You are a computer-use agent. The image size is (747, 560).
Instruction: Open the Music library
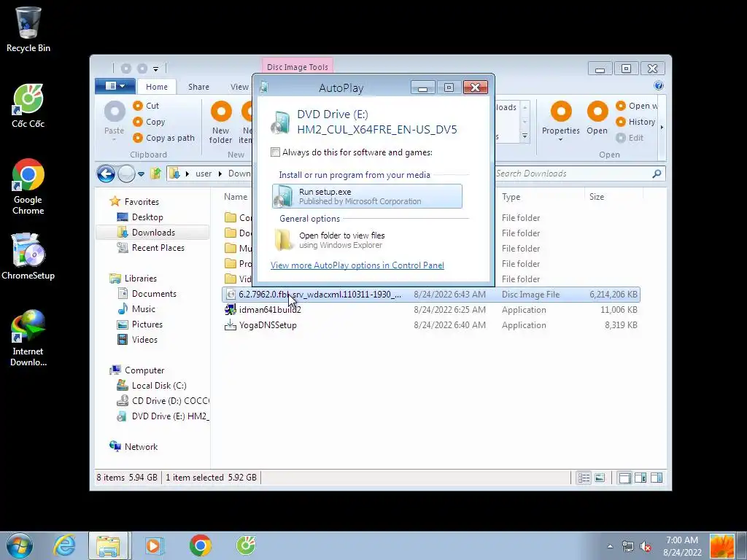144,309
